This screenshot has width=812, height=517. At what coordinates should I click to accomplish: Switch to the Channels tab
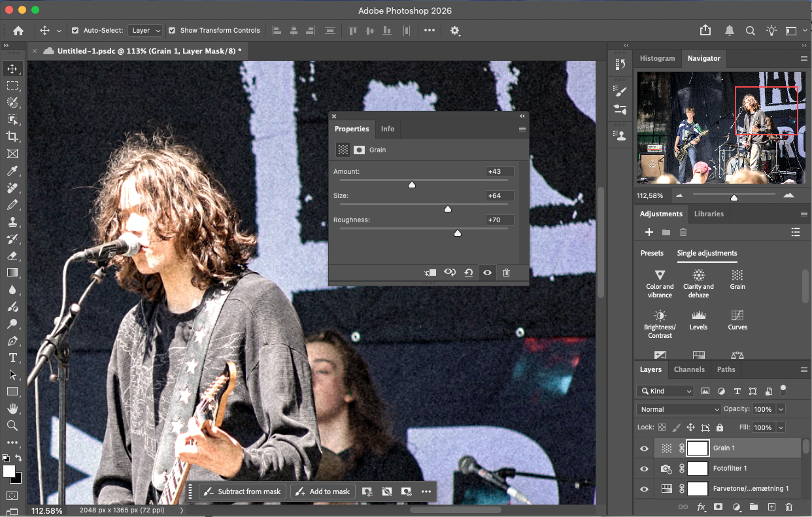pos(689,369)
